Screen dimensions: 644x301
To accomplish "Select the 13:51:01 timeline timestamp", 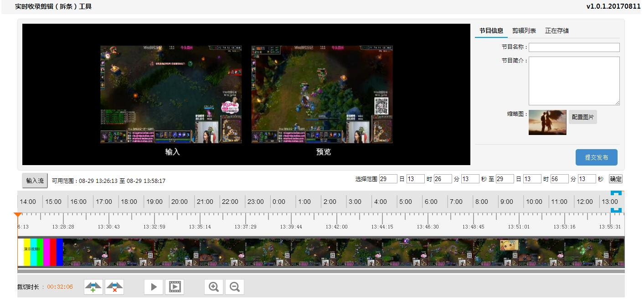I will [519, 227].
